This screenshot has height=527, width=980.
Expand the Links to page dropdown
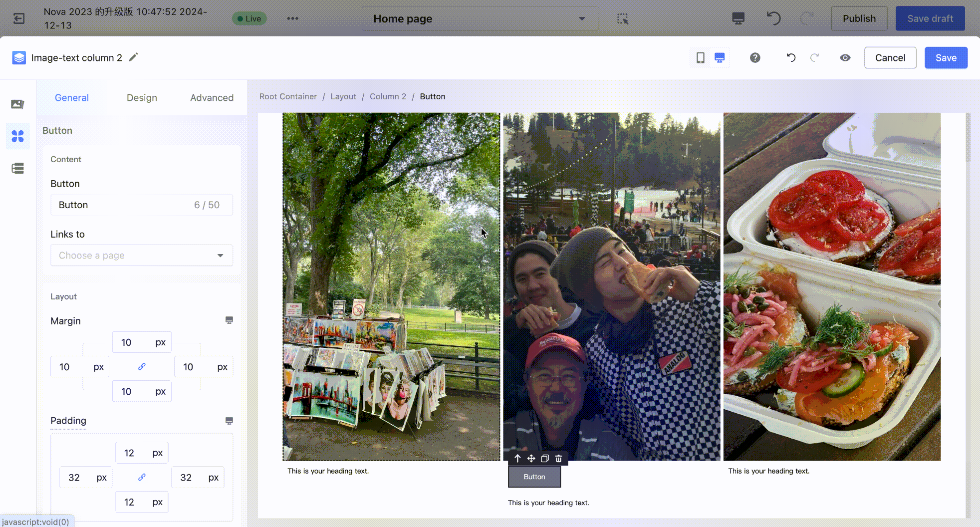142,256
